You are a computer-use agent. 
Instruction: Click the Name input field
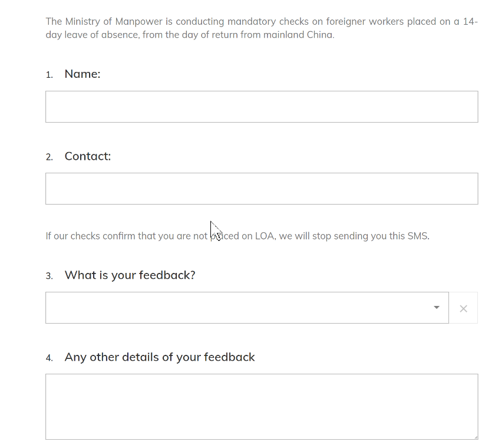tap(261, 107)
